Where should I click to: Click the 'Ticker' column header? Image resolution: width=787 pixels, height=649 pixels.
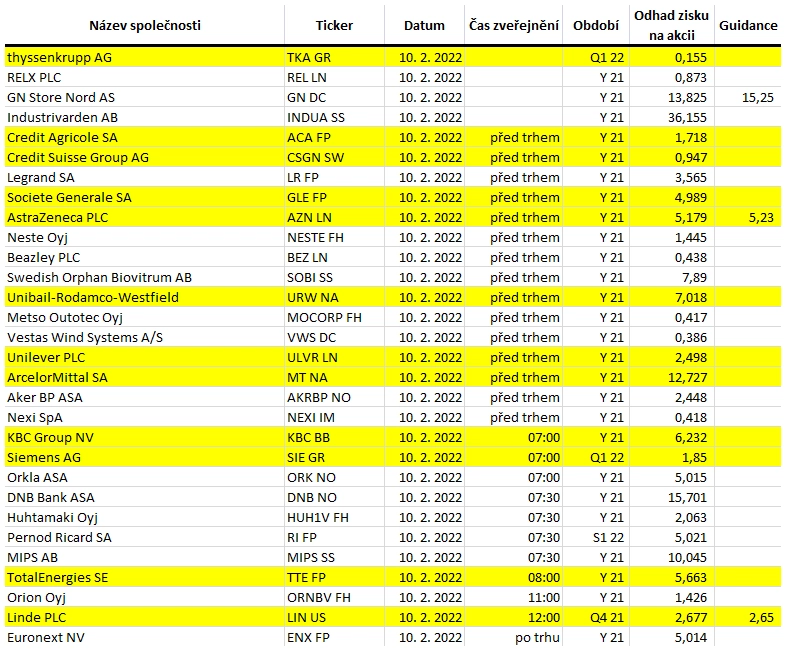[334, 26]
